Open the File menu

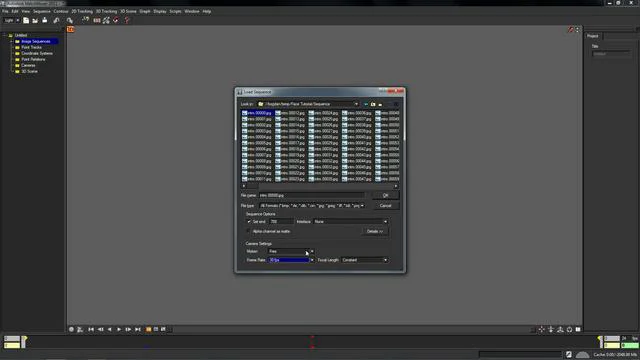coord(5,11)
